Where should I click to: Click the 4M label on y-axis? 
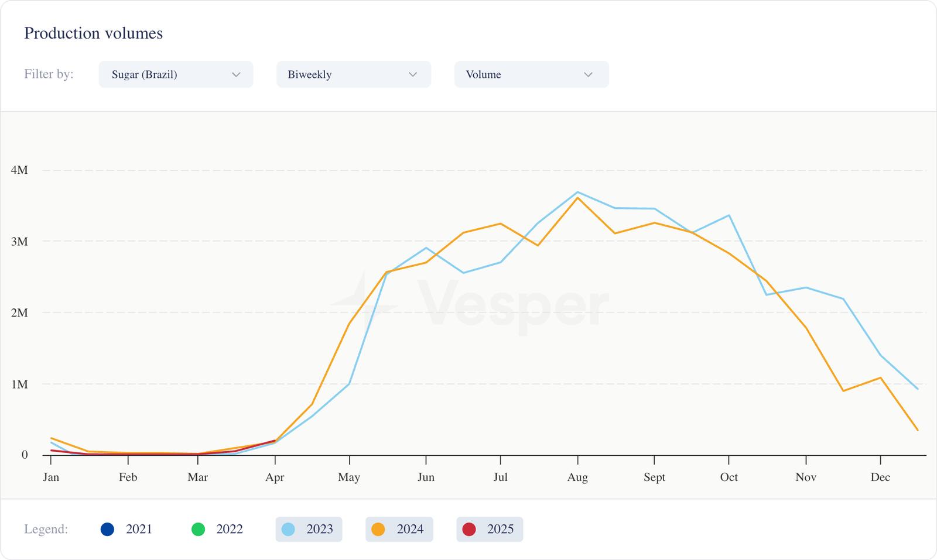pos(19,170)
